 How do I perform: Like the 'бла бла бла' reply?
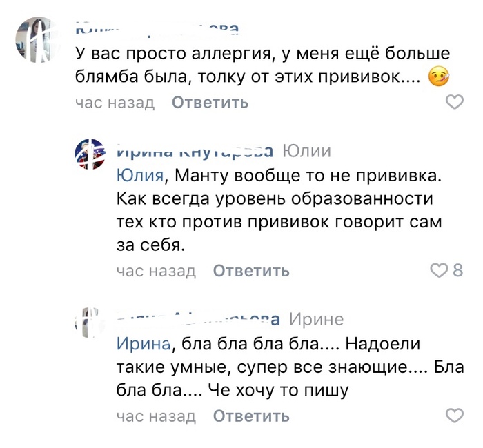pos(455,416)
